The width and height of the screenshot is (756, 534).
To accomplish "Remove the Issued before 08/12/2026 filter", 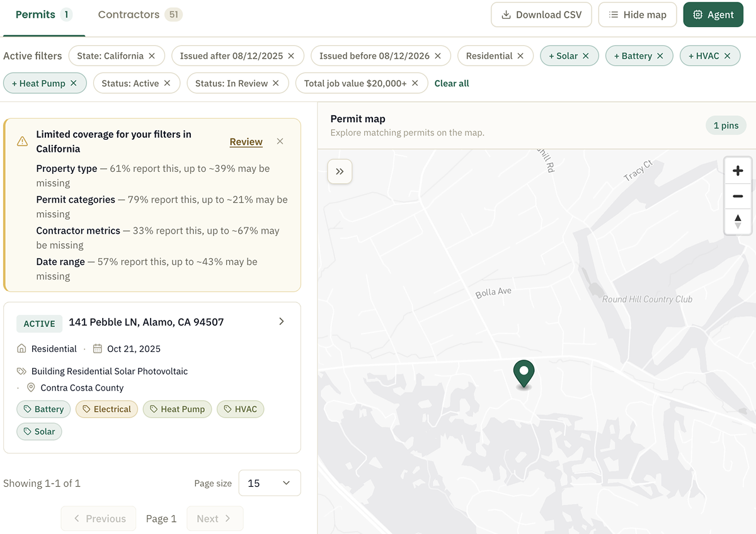I will [438, 56].
